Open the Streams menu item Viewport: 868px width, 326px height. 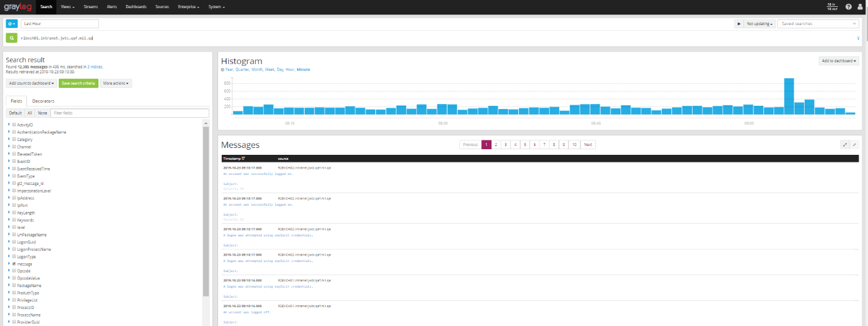pos(90,7)
